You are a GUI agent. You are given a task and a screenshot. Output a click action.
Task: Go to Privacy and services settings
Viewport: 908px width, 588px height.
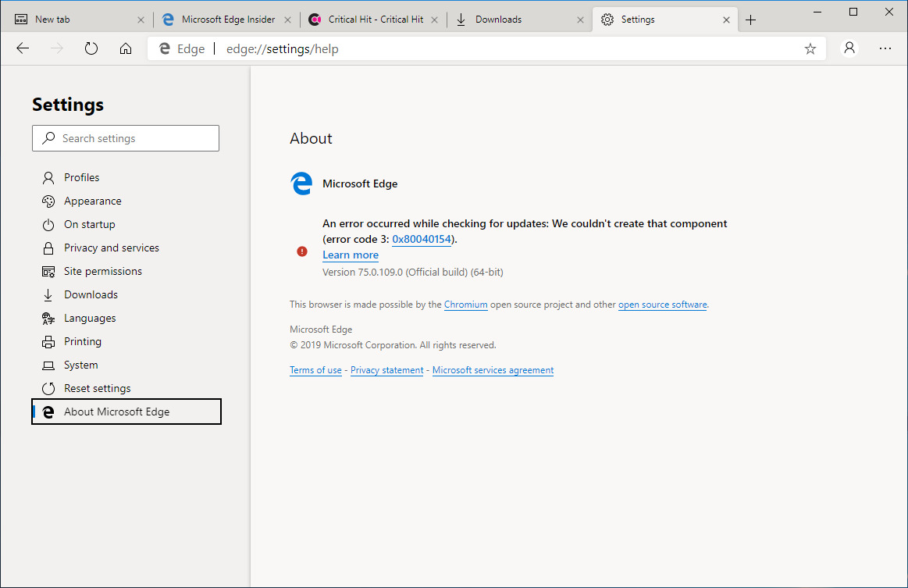pos(111,248)
